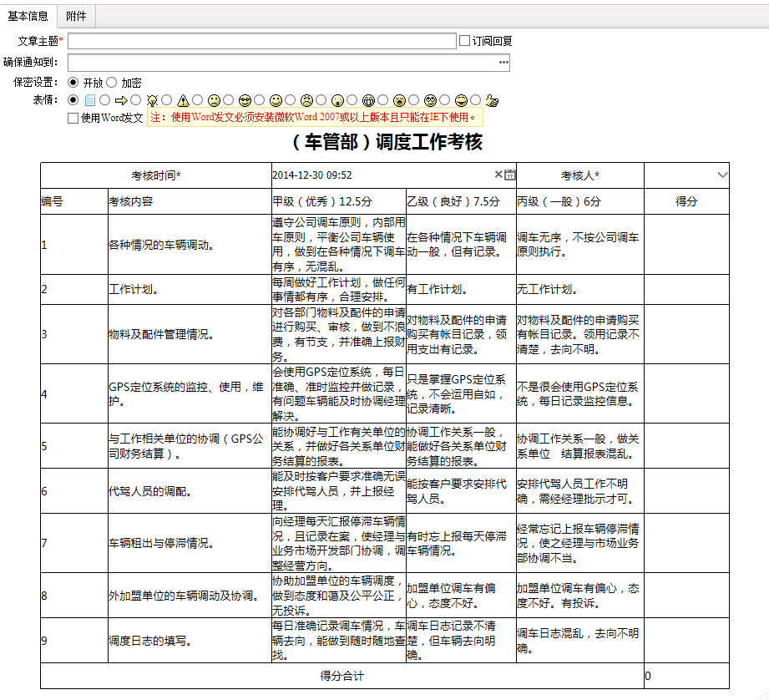Screen dimensions: 769x700
Task: Click the 车辆租出与停滞情况。 cell
Action: point(190,543)
